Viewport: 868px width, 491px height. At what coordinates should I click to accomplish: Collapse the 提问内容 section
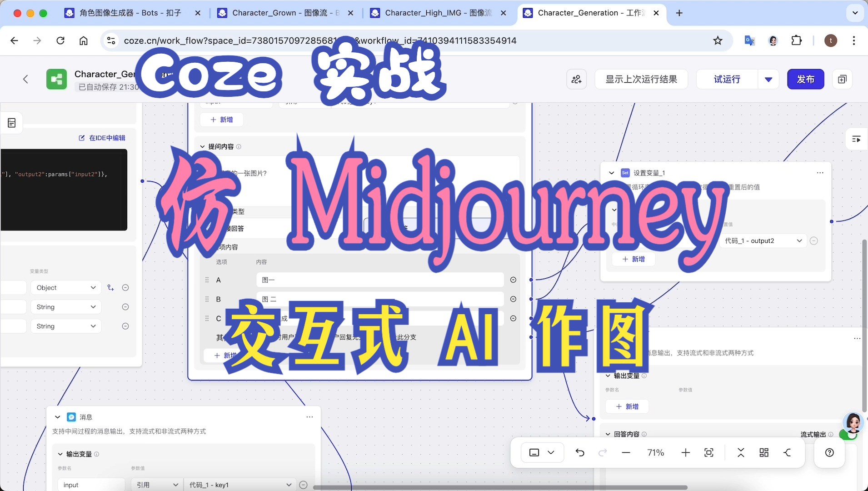coord(202,146)
